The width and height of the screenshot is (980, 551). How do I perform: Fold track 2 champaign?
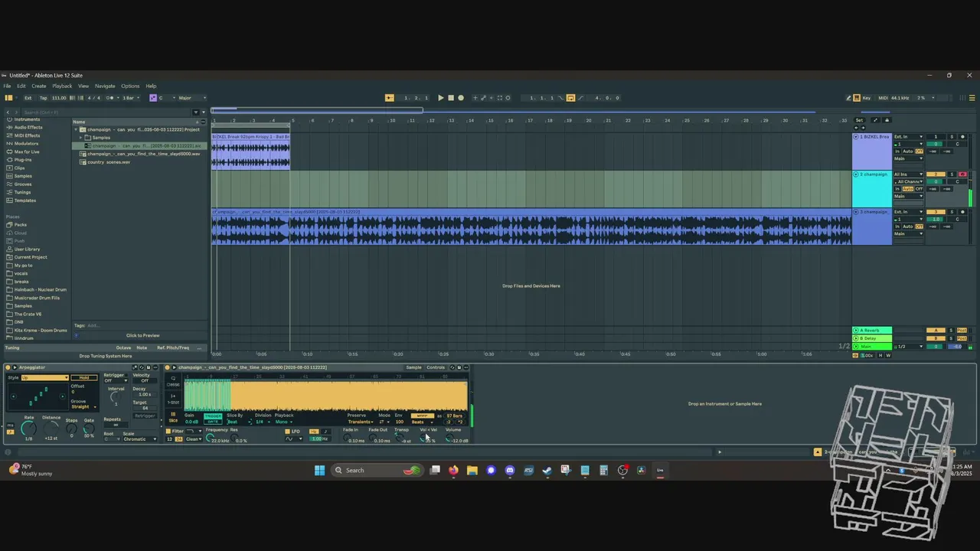pos(856,174)
